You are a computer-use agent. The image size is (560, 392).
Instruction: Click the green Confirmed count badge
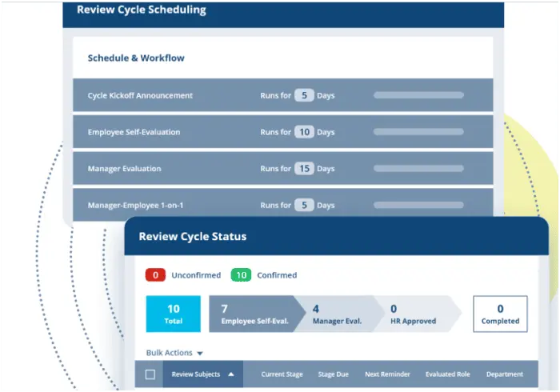[241, 275]
